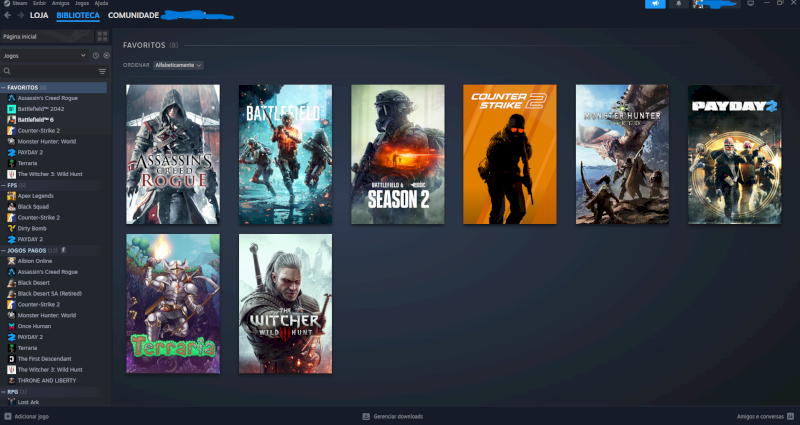This screenshot has width=800, height=425.
Task: Collapse the JOGOS PAGOS category
Action: pos(3,251)
